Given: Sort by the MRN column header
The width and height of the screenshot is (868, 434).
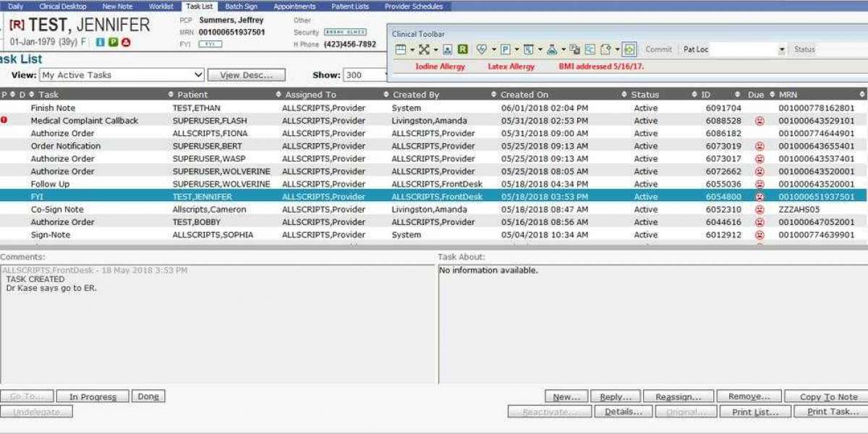Looking at the screenshot, I should tap(788, 95).
